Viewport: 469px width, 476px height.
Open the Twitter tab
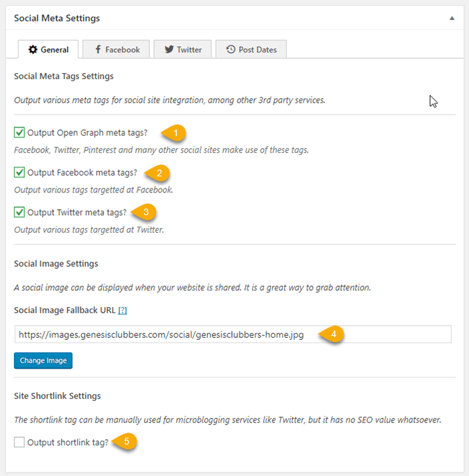(182, 50)
